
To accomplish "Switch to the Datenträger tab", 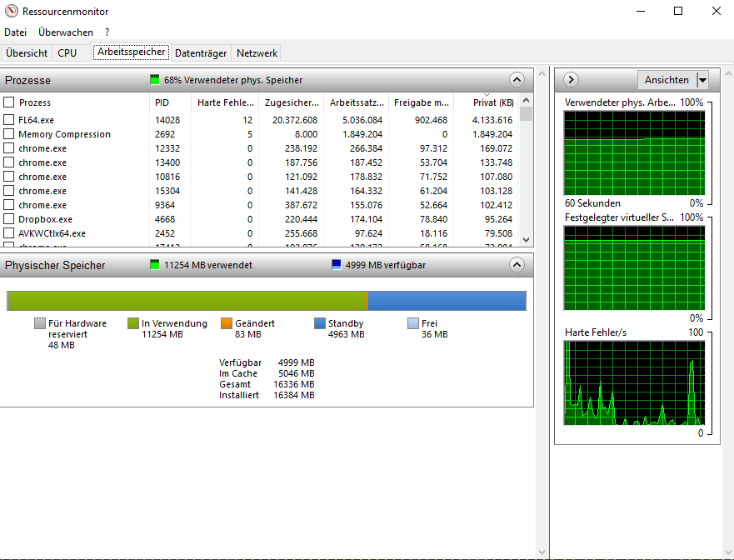I will tap(201, 52).
